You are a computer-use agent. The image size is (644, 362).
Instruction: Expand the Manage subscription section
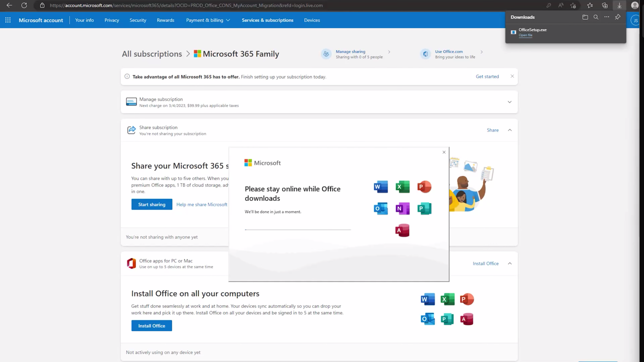coord(509,102)
